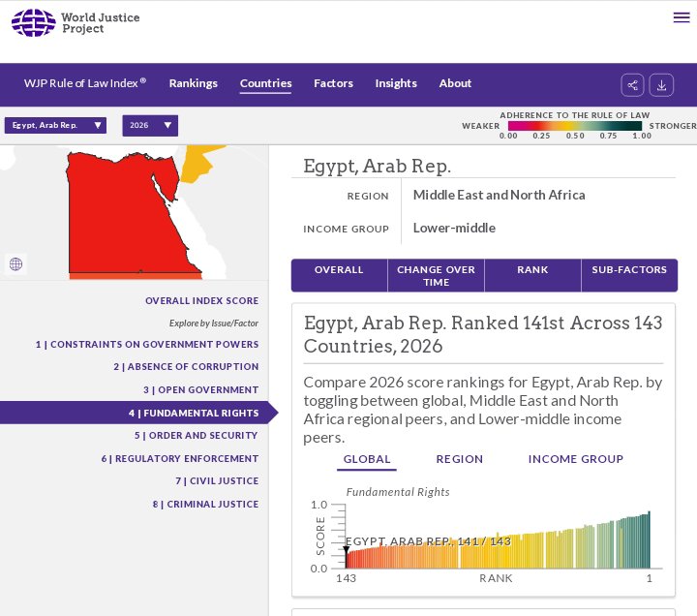Image resolution: width=697 pixels, height=616 pixels.
Task: Go to the Rankings menu item
Action: [194, 83]
